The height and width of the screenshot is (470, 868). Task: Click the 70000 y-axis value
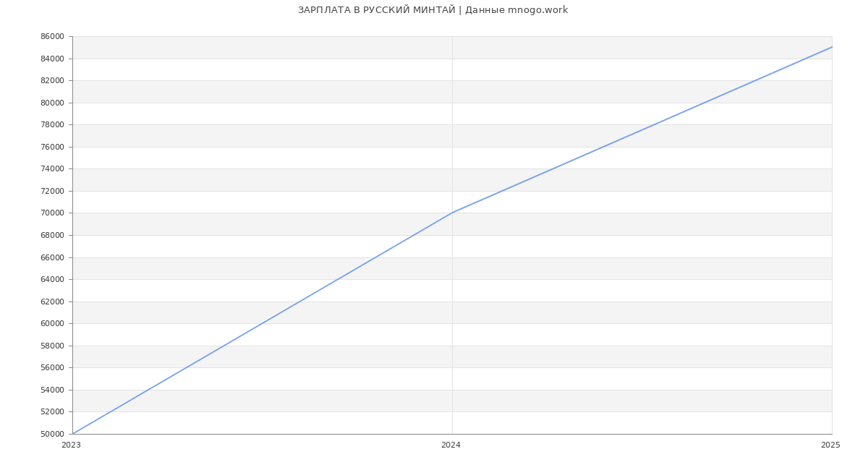52,213
